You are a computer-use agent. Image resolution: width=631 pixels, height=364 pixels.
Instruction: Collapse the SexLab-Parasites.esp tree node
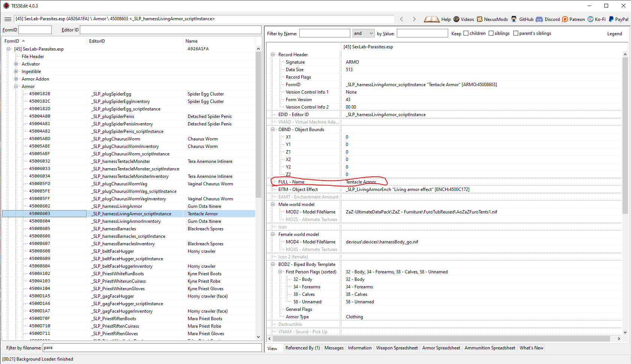tap(8, 49)
